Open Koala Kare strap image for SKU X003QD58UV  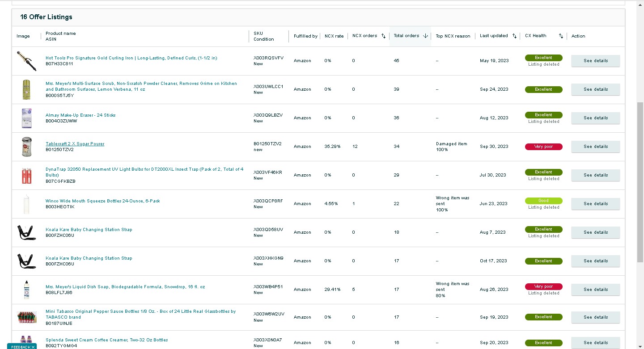(x=26, y=232)
